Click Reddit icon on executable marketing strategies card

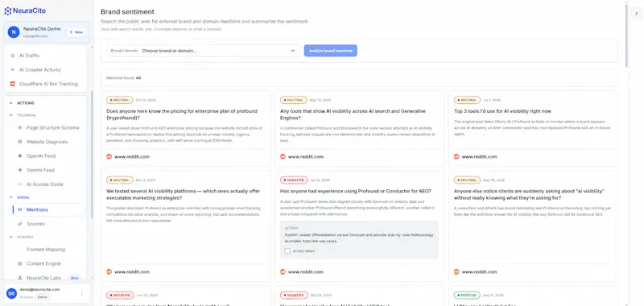tap(109, 271)
